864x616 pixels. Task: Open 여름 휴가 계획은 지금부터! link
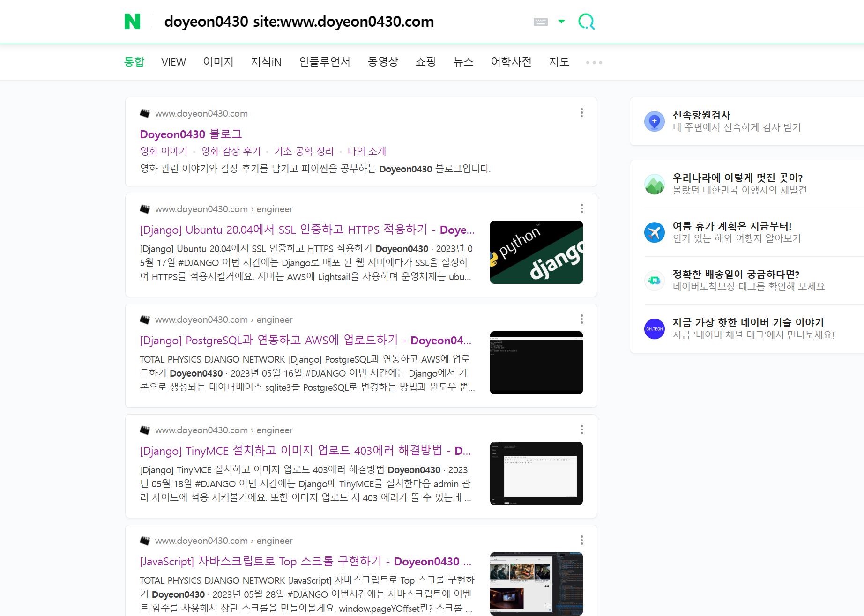click(x=732, y=226)
